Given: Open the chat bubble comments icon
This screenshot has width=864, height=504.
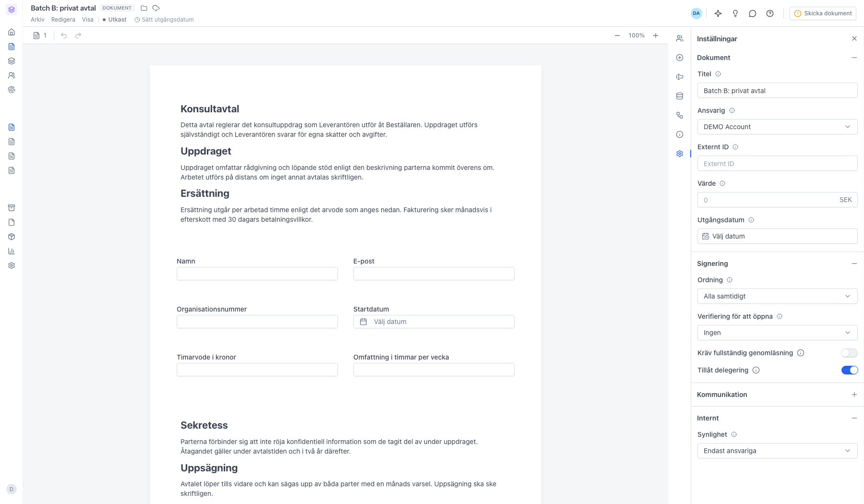Looking at the screenshot, I should pos(753,13).
